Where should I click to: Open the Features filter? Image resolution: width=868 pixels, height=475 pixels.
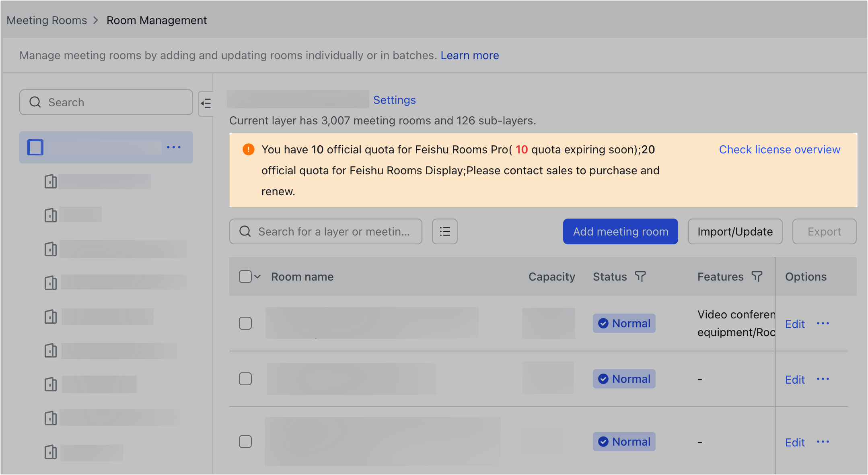(x=757, y=277)
